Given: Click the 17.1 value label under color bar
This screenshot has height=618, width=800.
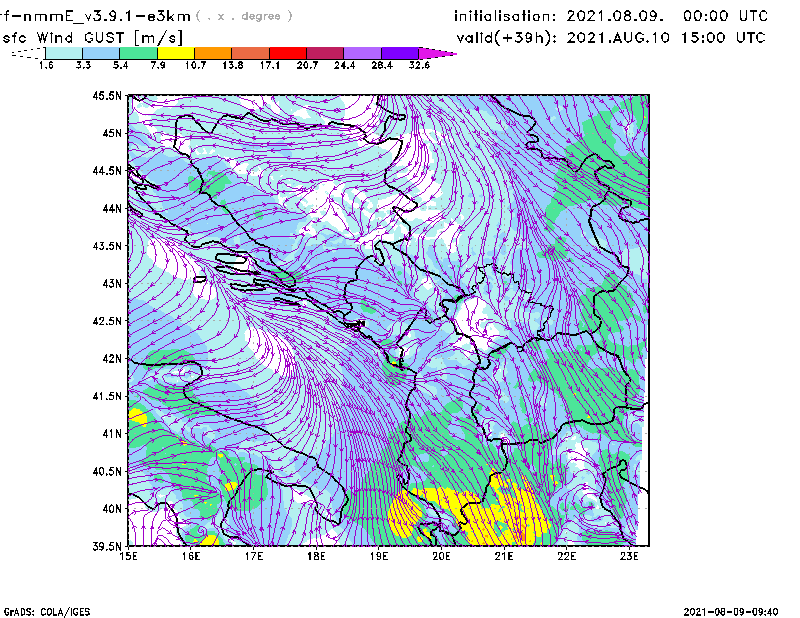Looking at the screenshot, I should [268, 65].
